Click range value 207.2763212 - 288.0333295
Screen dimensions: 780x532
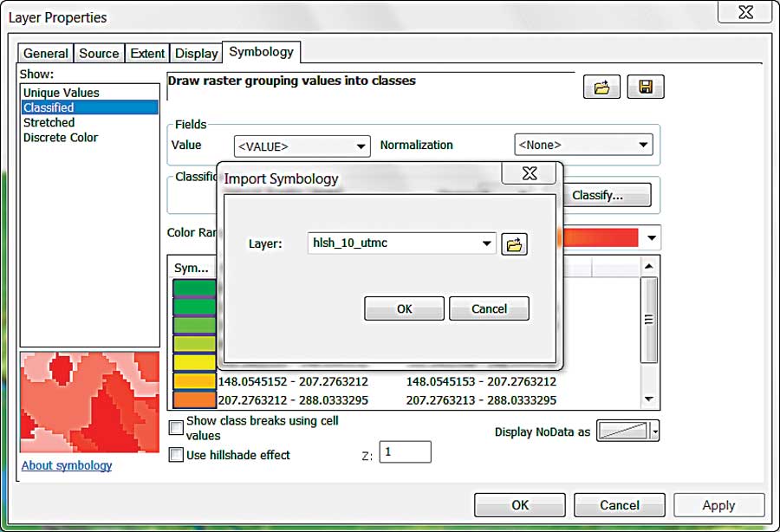pos(293,400)
